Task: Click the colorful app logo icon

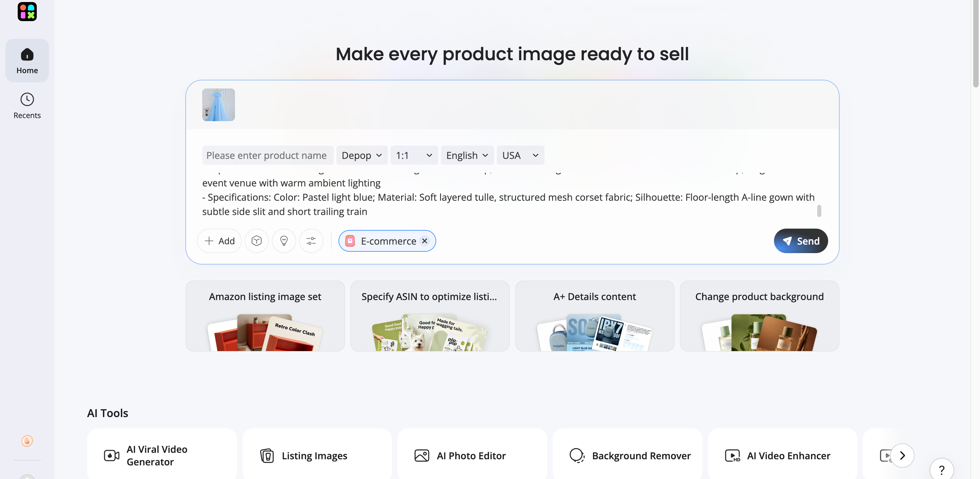Action: [x=27, y=12]
